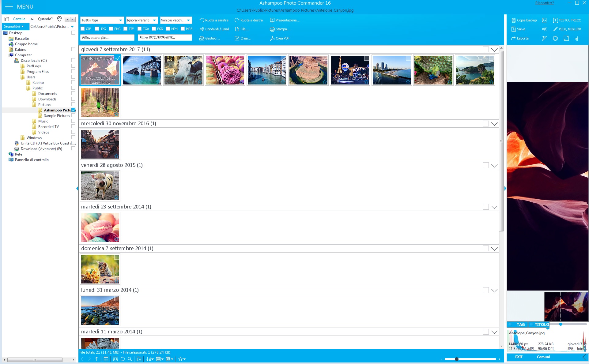
Task: Open the star rating dropdown in bottom toolbar
Action: pyautogui.click(x=182, y=359)
